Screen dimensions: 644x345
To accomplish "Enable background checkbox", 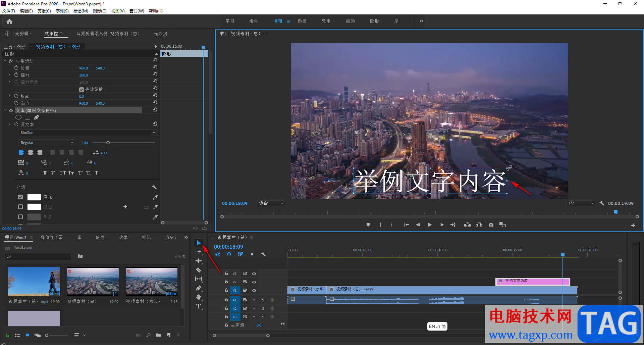I will tap(20, 217).
